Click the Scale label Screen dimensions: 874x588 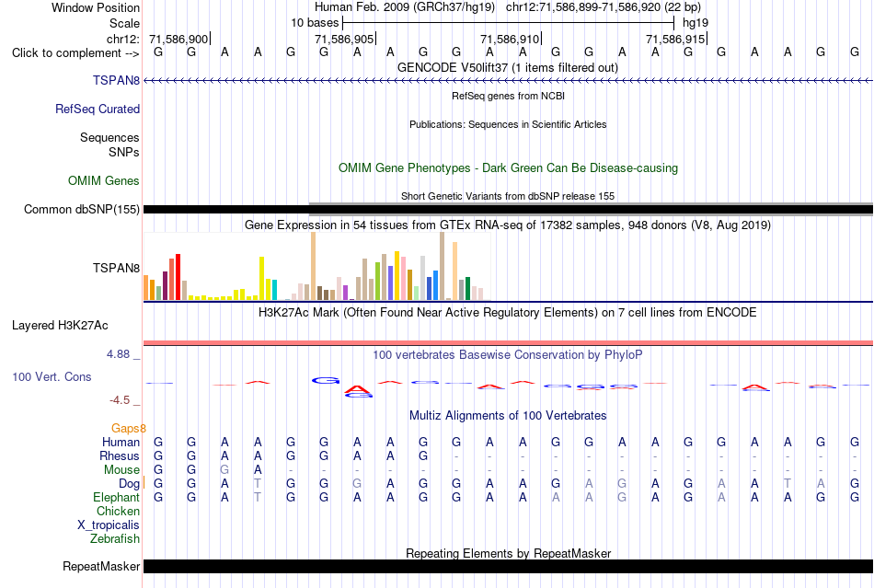coord(125,23)
